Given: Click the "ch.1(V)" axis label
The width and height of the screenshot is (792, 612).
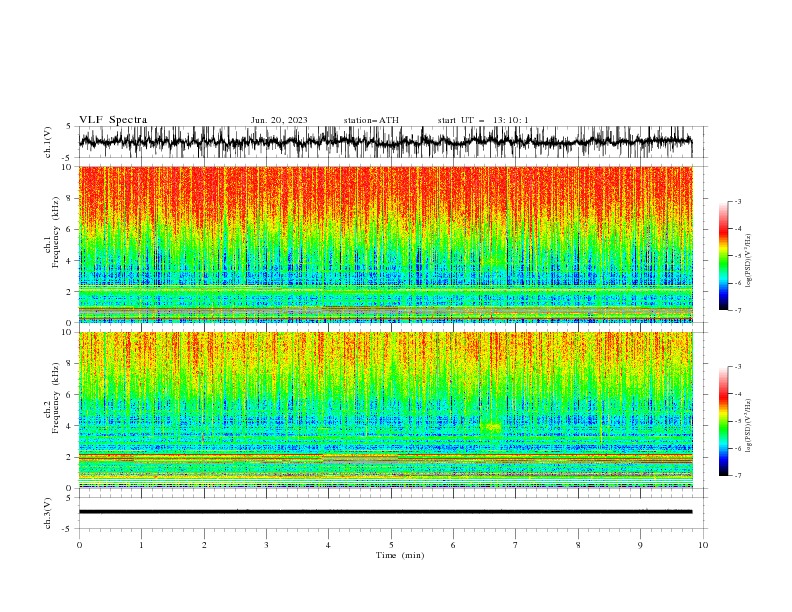Looking at the screenshot, I should pos(48,143).
